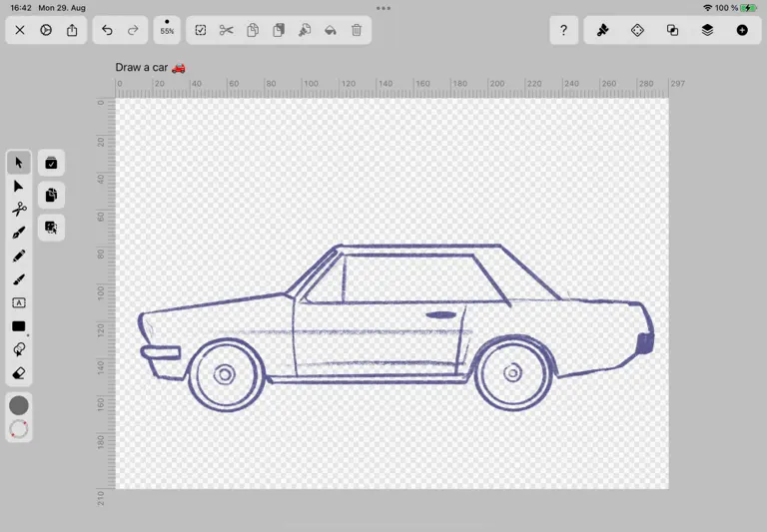Image resolution: width=767 pixels, height=532 pixels.
Task: Open the style paintbrush panel
Action: [x=602, y=30]
